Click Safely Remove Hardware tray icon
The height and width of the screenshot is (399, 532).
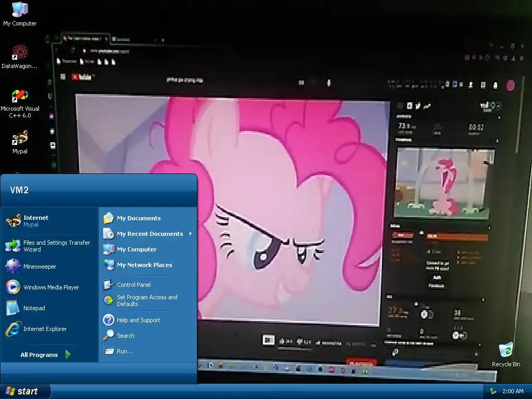pos(493,391)
